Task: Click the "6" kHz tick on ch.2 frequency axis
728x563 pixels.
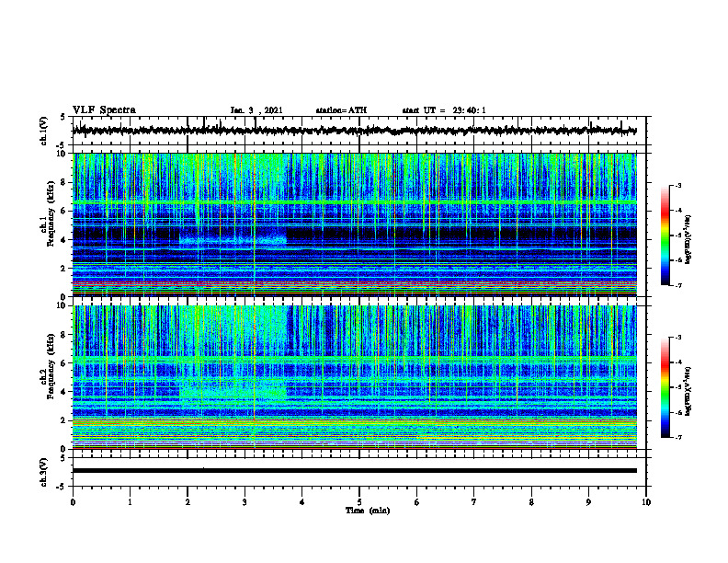Action: [64, 362]
